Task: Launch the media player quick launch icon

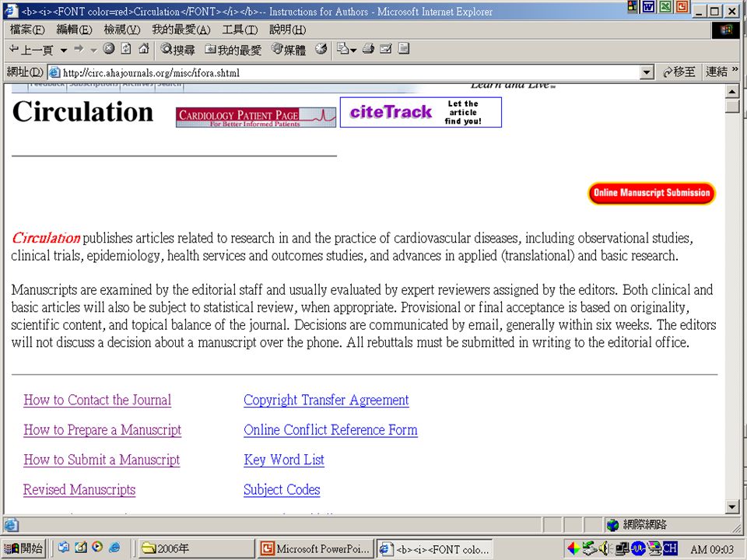Action: point(98,548)
